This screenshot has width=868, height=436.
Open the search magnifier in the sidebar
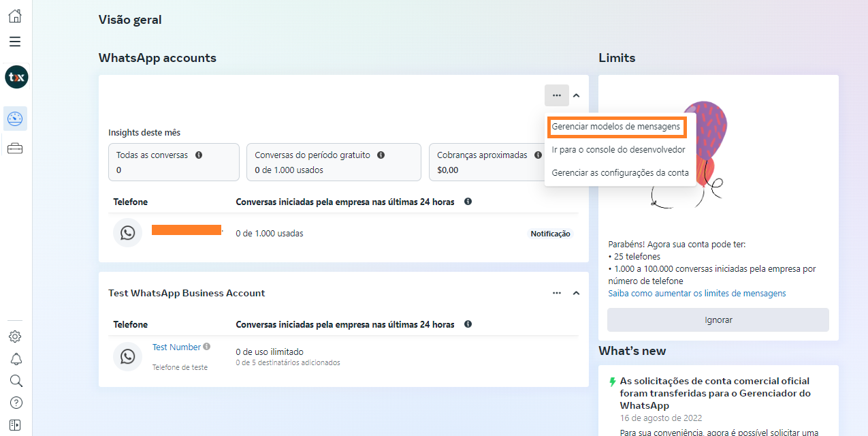(x=15, y=381)
